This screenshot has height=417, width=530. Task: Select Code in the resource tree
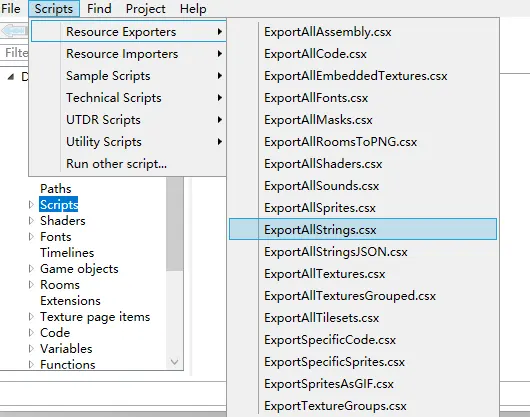pyautogui.click(x=55, y=333)
